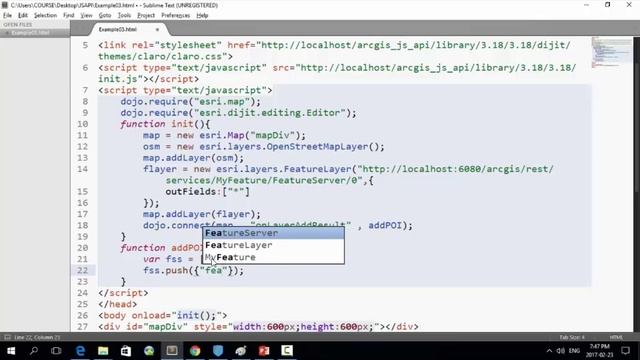Open File Explorer from the taskbar

coord(103,351)
